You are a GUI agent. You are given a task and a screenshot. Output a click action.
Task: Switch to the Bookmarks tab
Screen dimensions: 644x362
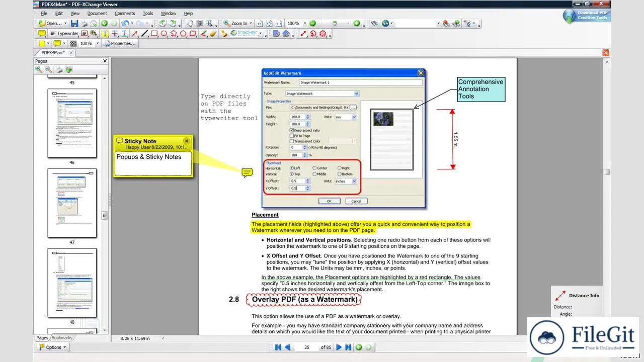[62, 338]
